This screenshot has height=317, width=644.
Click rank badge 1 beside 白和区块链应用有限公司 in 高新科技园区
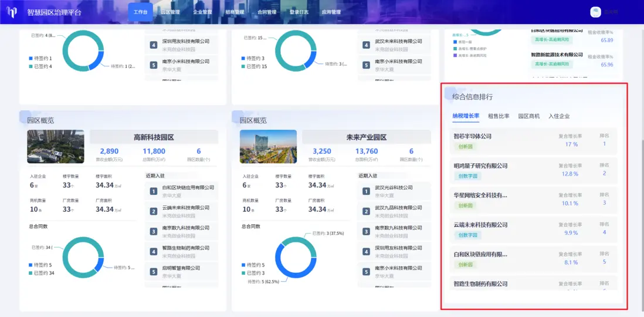(x=154, y=191)
